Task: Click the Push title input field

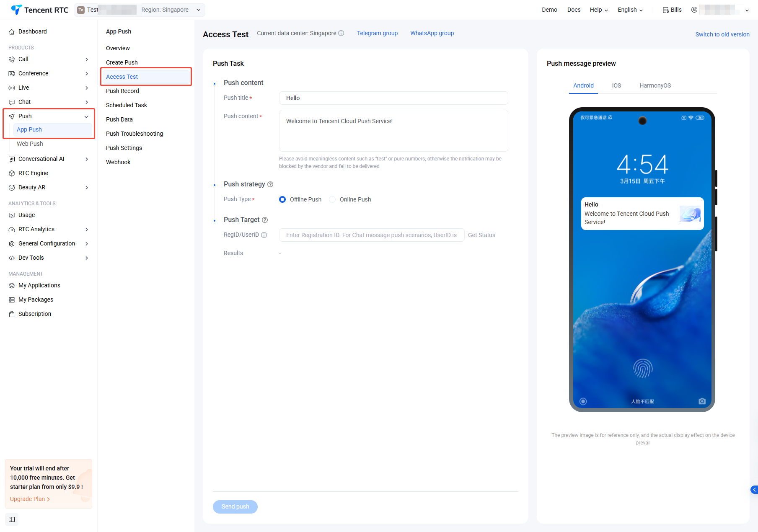Action: [393, 98]
